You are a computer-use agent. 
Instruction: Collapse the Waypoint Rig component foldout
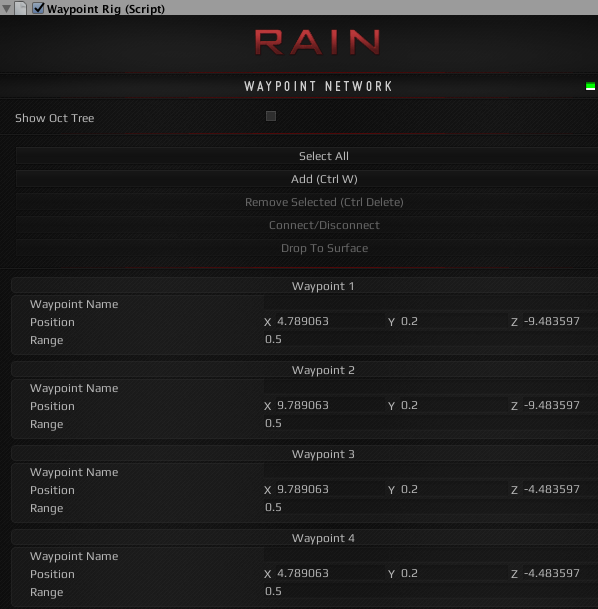pos(7,8)
